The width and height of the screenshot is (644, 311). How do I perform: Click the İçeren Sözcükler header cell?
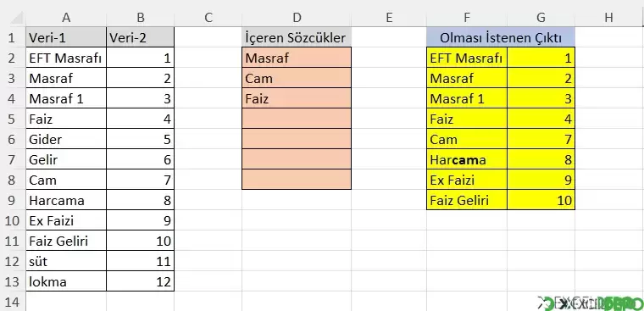[x=297, y=38]
